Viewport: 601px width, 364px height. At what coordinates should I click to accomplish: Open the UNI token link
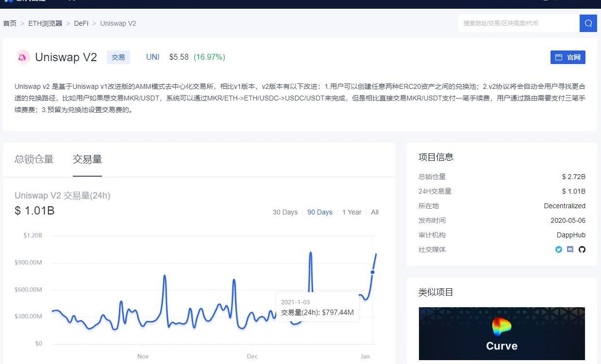coord(152,57)
